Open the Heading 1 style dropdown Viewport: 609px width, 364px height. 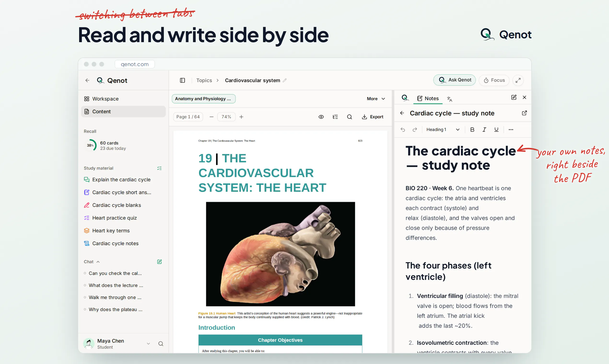[443, 130]
